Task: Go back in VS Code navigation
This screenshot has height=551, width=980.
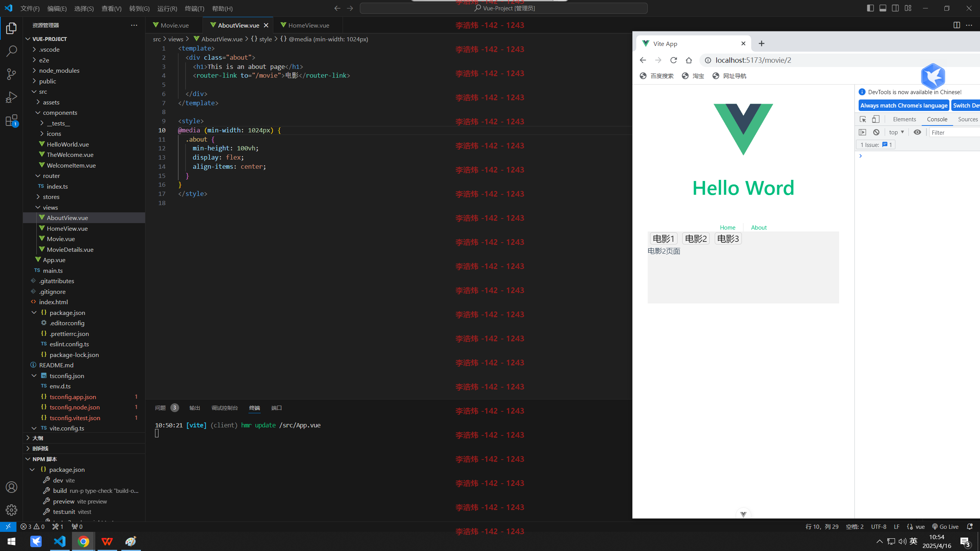Action: coord(337,8)
